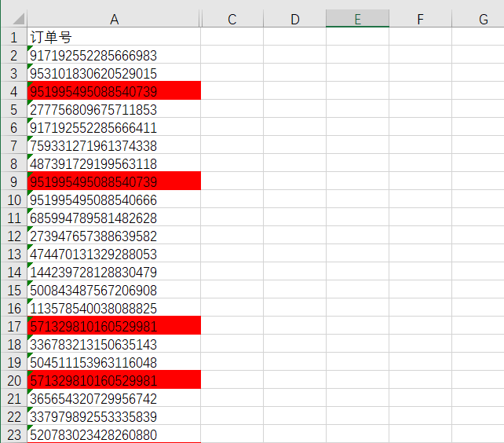This screenshot has height=443, width=504.
Task: Select row 5 header
Action: pos(14,108)
